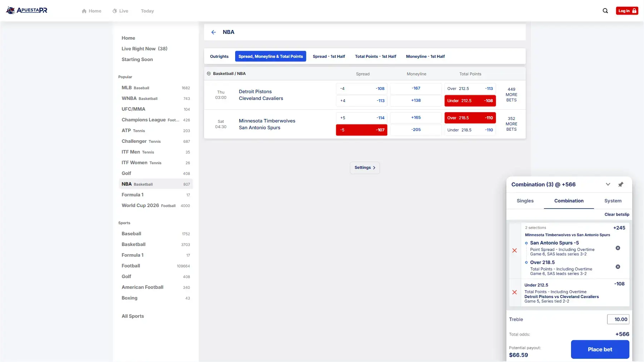Select MLB Baseball in Popular list

[156, 88]
